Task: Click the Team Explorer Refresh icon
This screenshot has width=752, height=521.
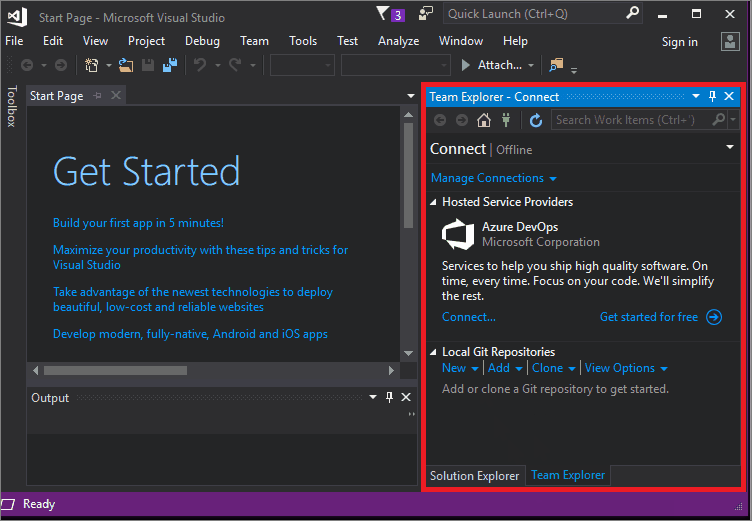Action: (536, 120)
